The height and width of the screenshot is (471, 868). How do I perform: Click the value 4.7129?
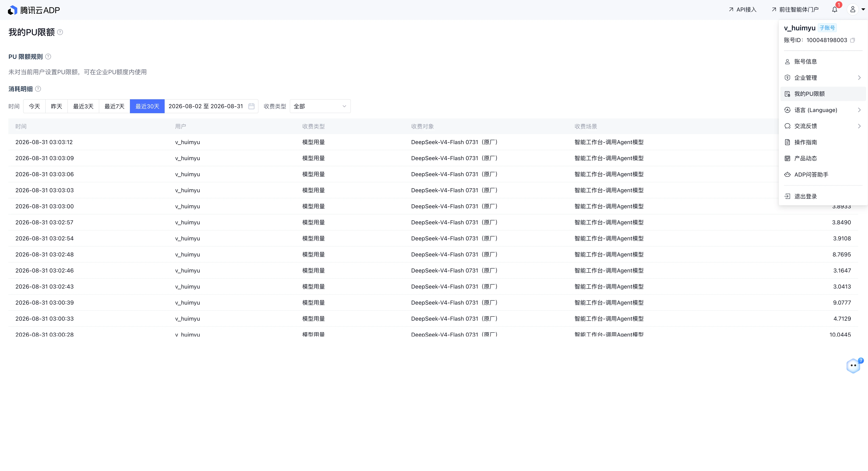842,319
